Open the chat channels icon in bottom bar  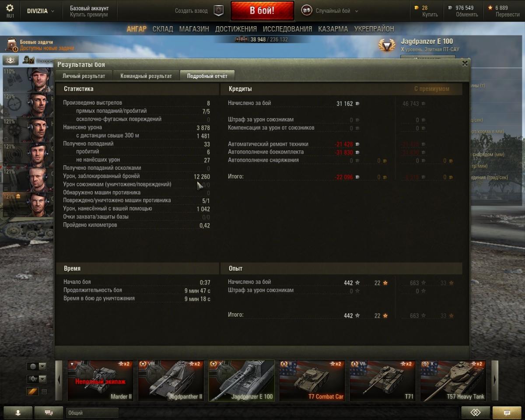point(49,413)
